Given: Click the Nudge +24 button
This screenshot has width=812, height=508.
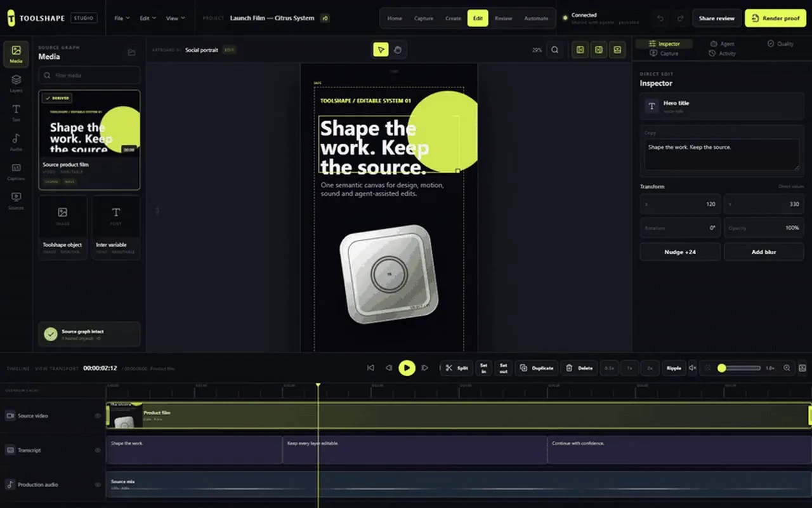Looking at the screenshot, I should coord(680,252).
